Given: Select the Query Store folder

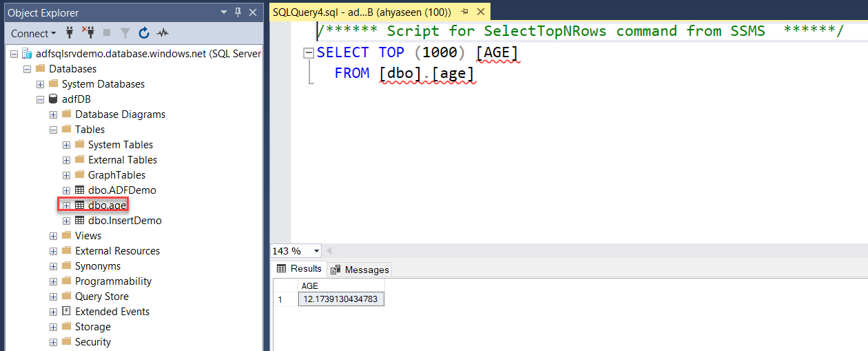Looking at the screenshot, I should 102,297.
